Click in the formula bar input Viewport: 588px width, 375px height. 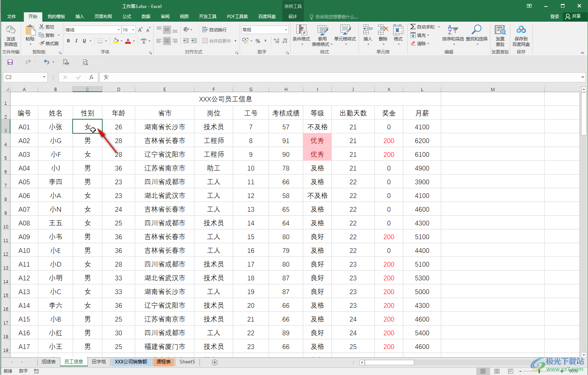340,77
